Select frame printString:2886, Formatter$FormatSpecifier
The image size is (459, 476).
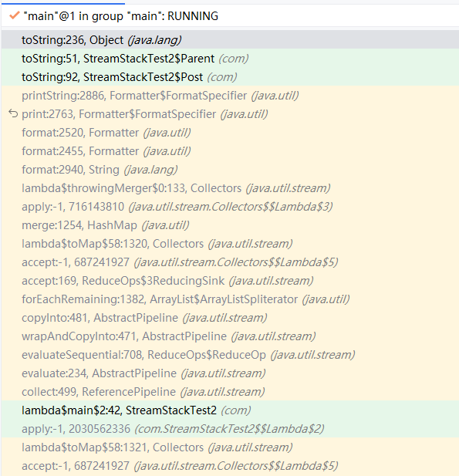pyautogui.click(x=230, y=96)
